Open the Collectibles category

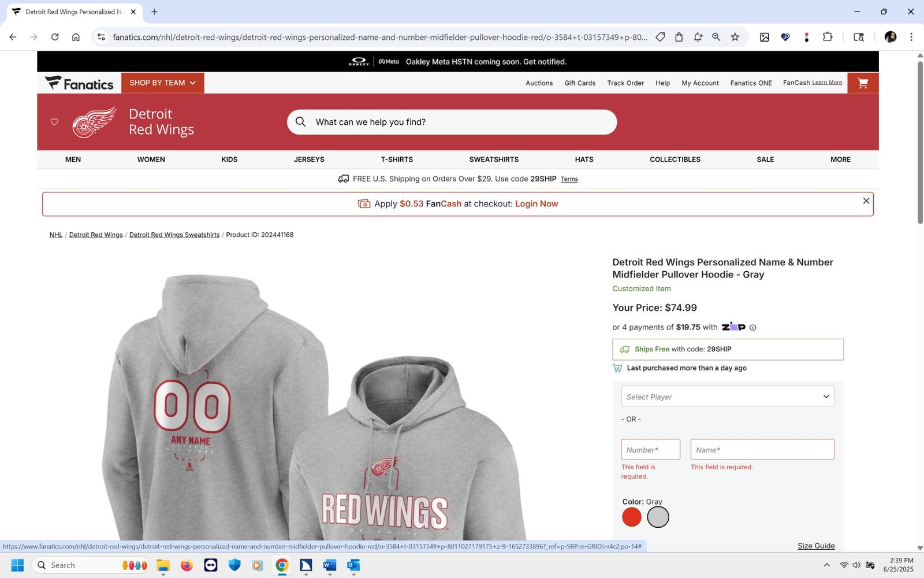675,160
